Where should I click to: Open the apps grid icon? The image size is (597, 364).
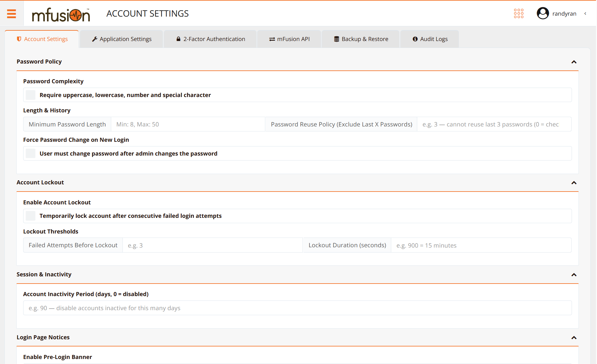point(518,13)
